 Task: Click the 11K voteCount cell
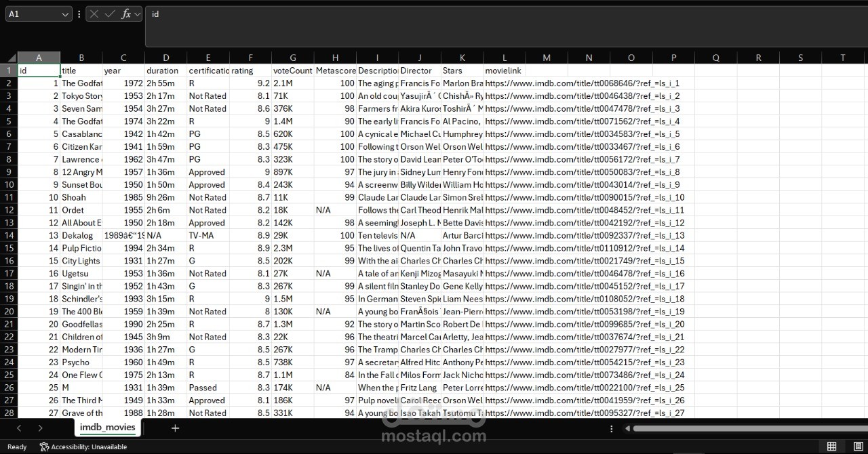[292, 197]
